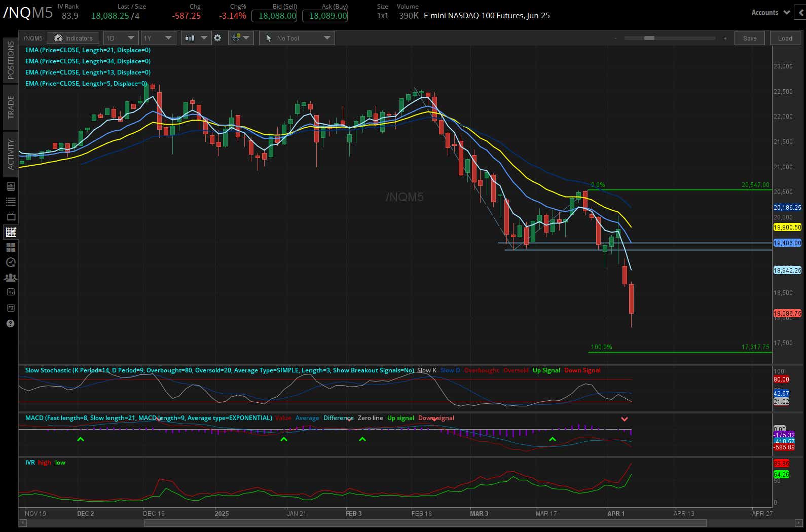Screen dimensions: 806x532
Task: Click the 19,486.00 price tag
Action: tap(787, 243)
